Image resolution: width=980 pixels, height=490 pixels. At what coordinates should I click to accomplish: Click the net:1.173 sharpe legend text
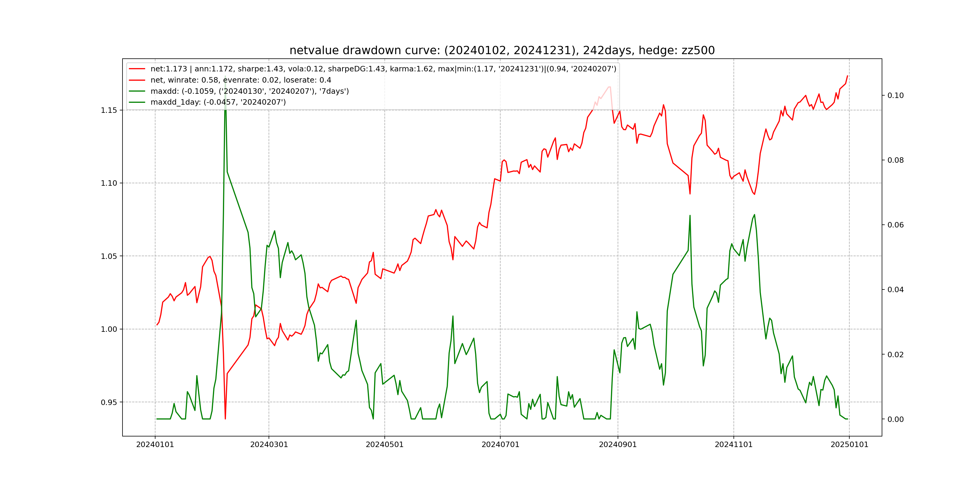point(383,69)
